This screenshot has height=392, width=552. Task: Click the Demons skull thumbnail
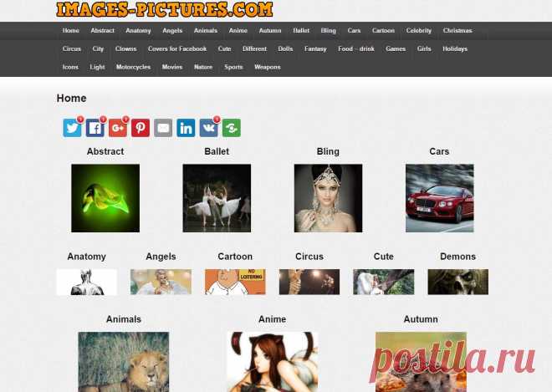(x=458, y=282)
